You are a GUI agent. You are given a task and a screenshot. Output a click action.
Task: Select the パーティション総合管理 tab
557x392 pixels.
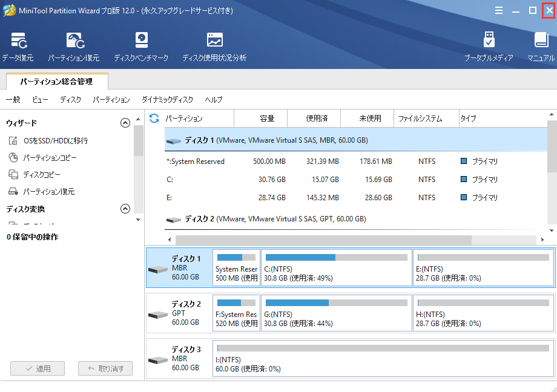(x=56, y=81)
